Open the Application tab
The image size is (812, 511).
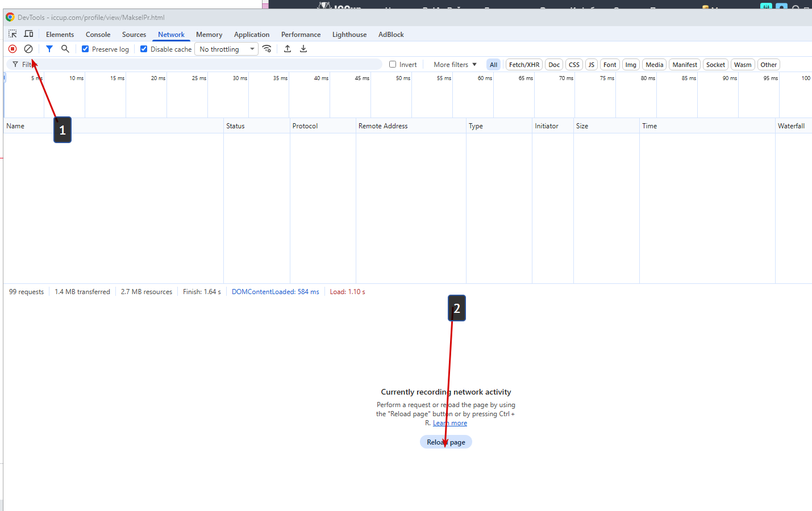(x=252, y=34)
